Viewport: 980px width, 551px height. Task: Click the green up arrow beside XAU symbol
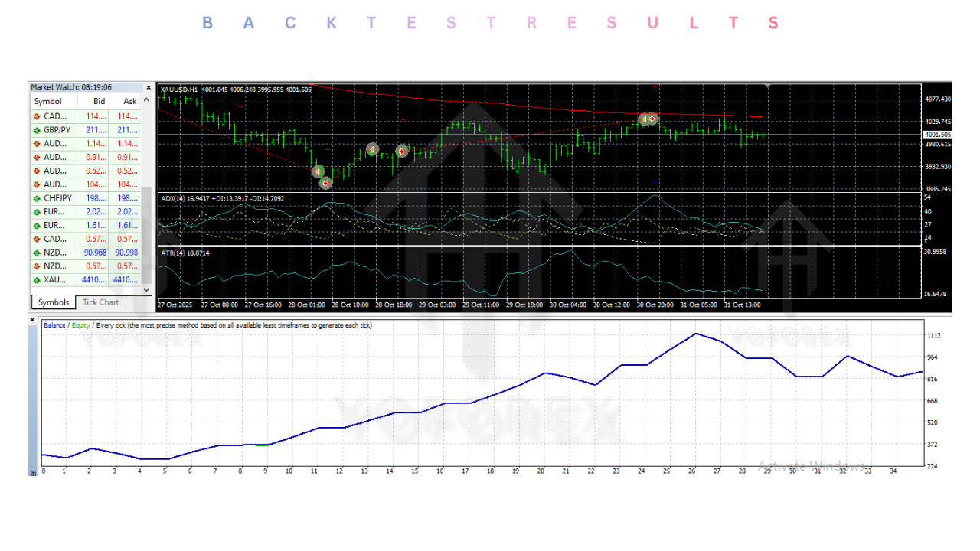(x=35, y=279)
